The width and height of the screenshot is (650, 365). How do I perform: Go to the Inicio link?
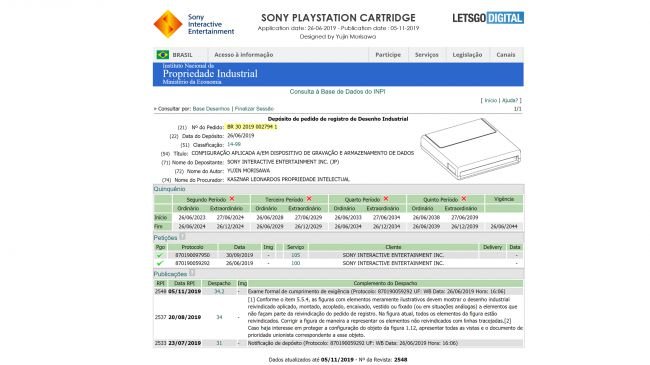pos(490,100)
